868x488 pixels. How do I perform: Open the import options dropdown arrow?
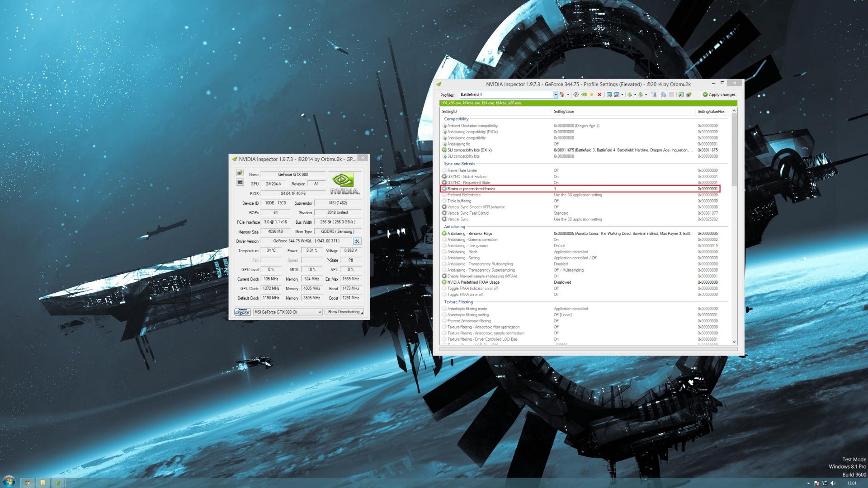pos(646,94)
